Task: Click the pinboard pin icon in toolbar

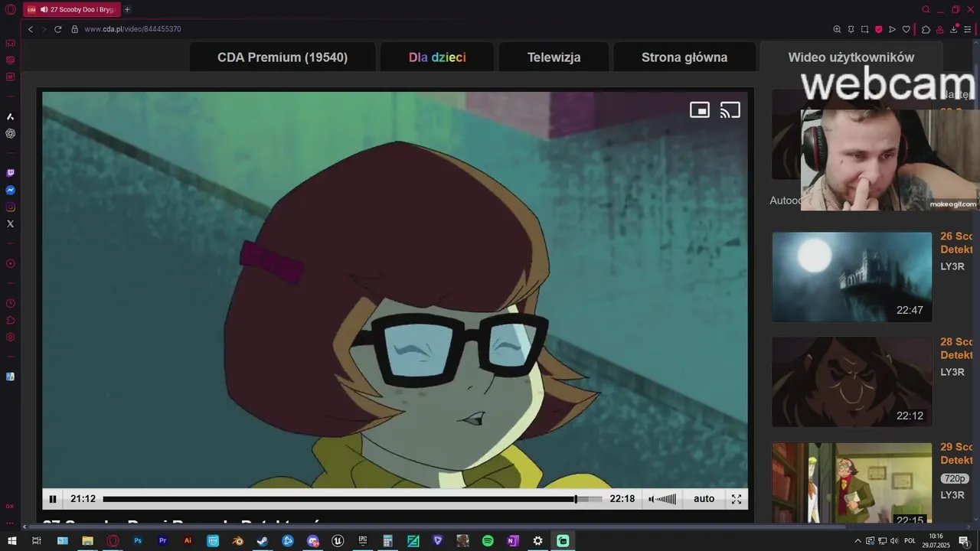Action: click(851, 29)
